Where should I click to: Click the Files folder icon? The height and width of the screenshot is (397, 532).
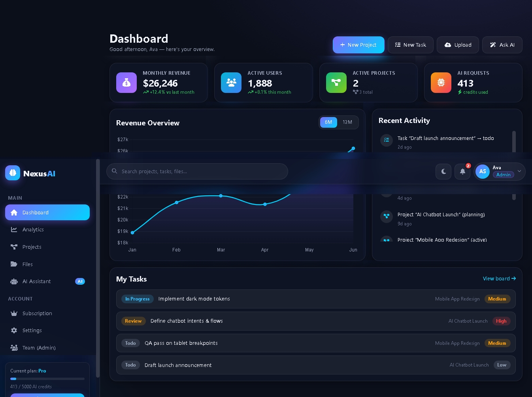pos(14,264)
